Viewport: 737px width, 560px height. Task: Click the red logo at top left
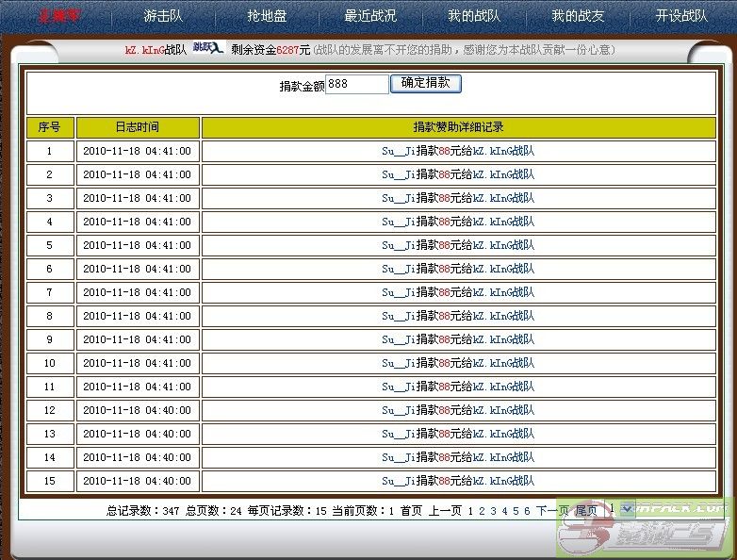click(x=58, y=16)
